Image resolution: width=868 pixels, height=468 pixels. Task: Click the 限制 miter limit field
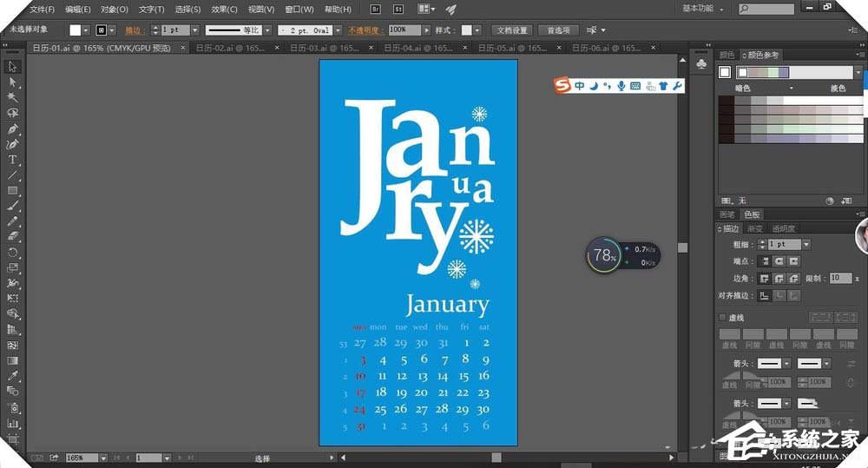tap(840, 278)
